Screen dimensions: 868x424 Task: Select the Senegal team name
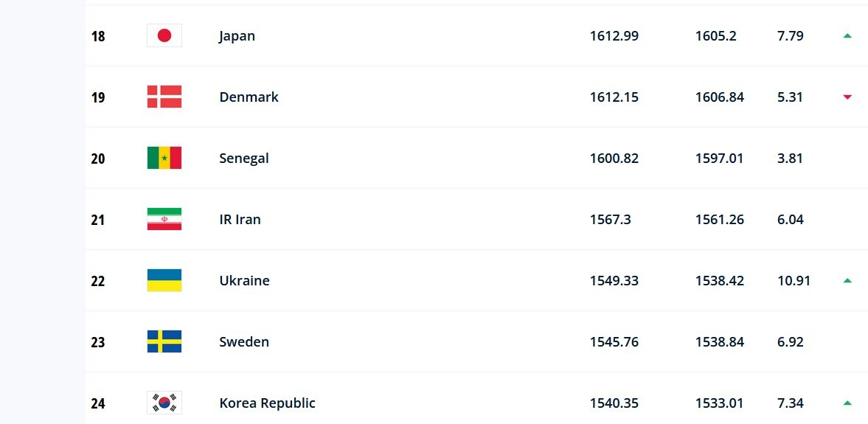(244, 158)
